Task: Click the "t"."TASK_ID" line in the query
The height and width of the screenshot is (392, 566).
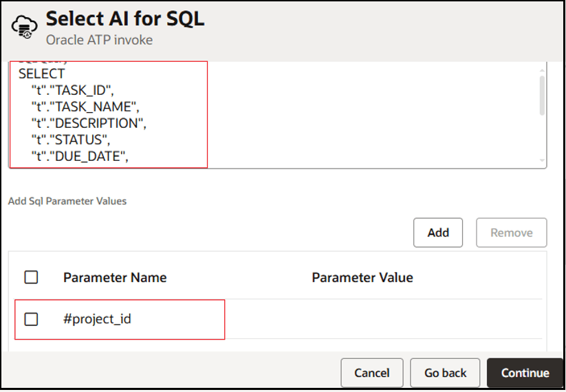Action: [x=80, y=90]
